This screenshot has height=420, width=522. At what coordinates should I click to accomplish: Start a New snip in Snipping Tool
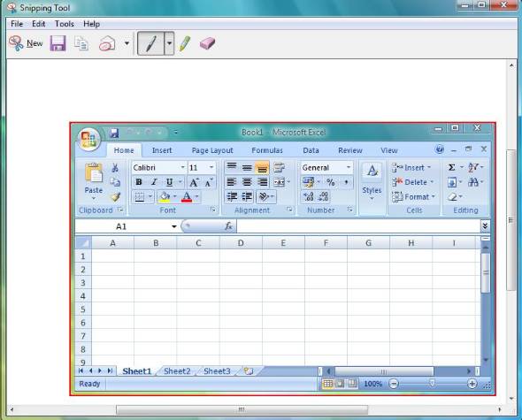[26, 43]
